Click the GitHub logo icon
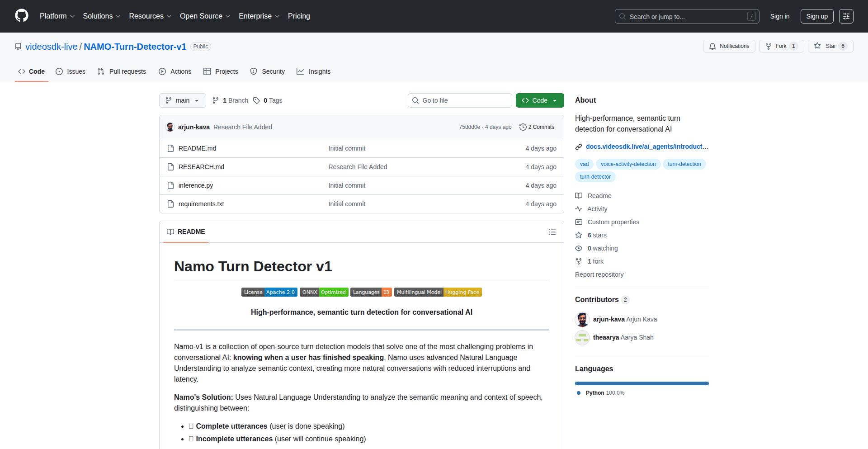 coord(22,16)
